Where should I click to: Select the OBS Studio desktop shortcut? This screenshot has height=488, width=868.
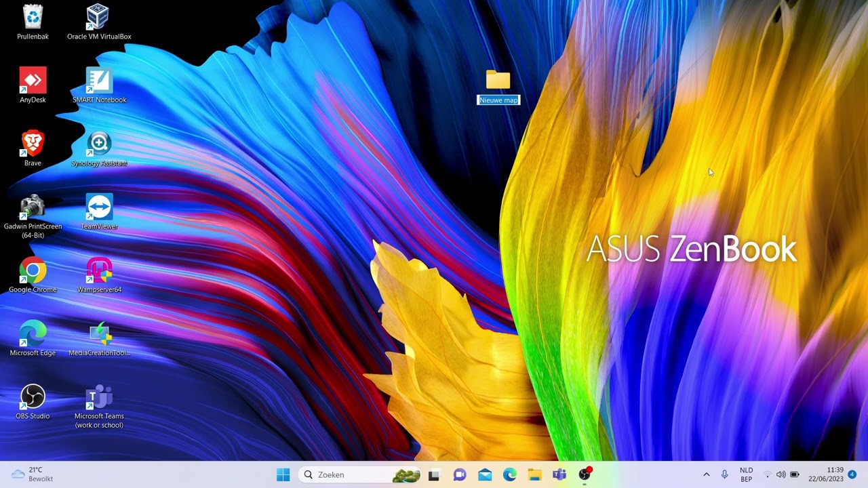coord(33,401)
